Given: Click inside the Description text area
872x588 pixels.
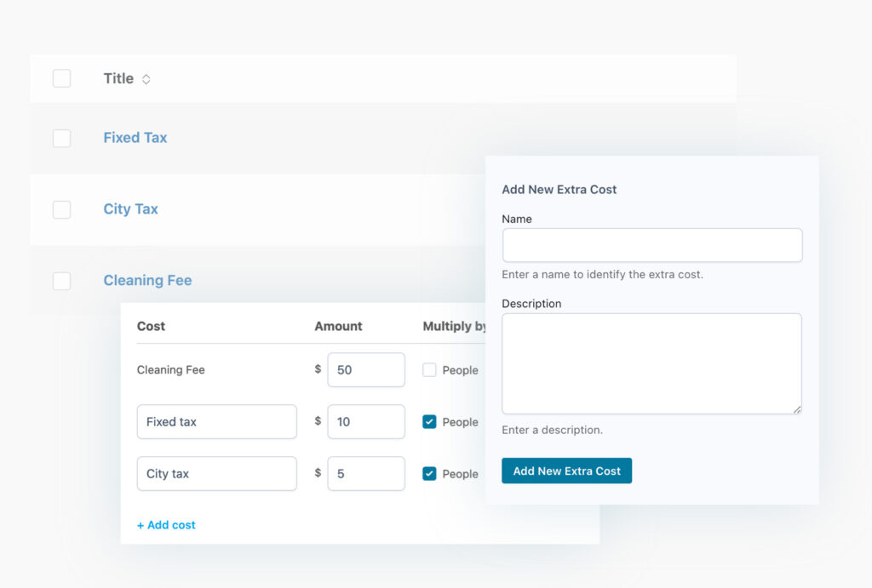Looking at the screenshot, I should click(x=651, y=363).
